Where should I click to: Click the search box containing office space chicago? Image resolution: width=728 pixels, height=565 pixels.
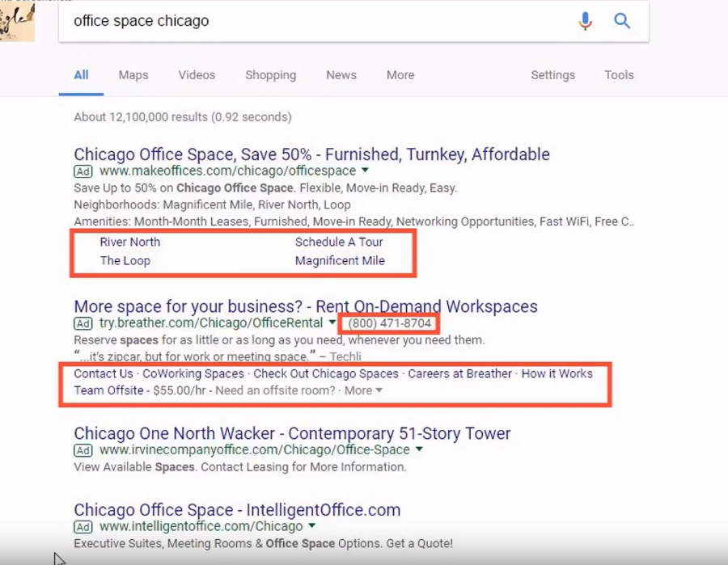click(353, 21)
